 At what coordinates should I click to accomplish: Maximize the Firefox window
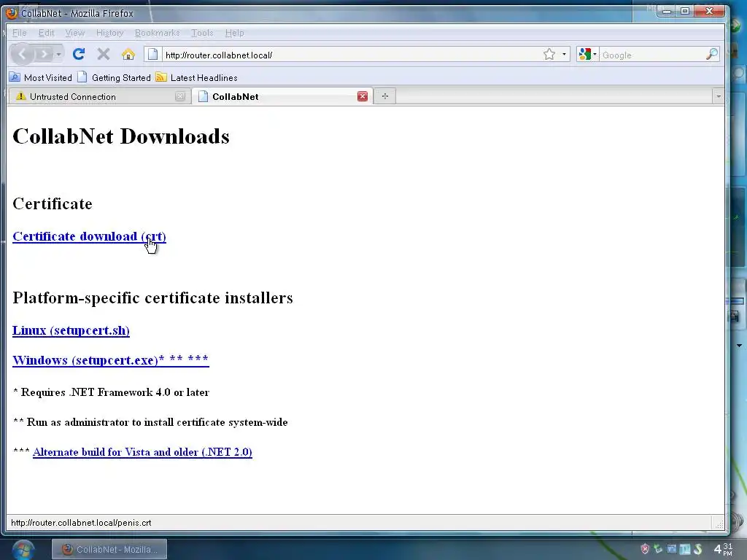[684, 11]
